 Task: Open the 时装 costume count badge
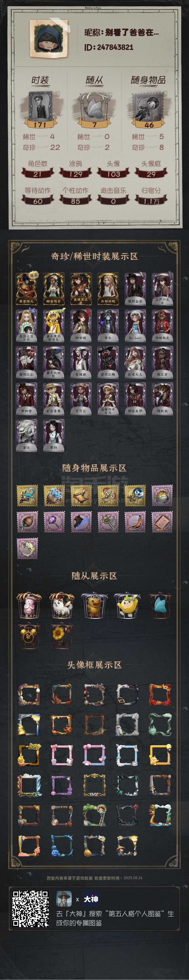click(x=40, y=125)
